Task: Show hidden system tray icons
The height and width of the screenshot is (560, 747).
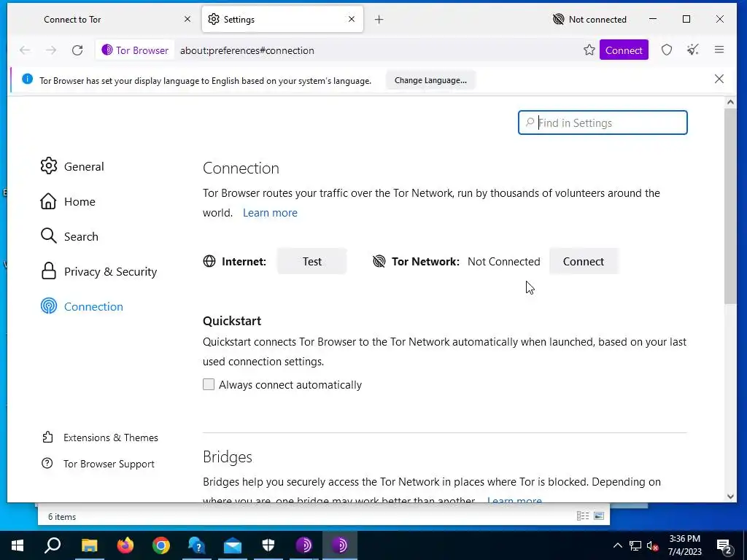Action: (x=617, y=545)
